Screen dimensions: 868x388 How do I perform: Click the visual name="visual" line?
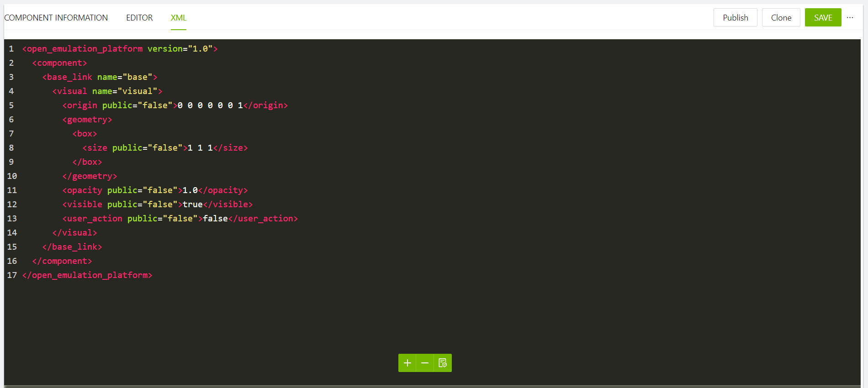[x=107, y=91]
